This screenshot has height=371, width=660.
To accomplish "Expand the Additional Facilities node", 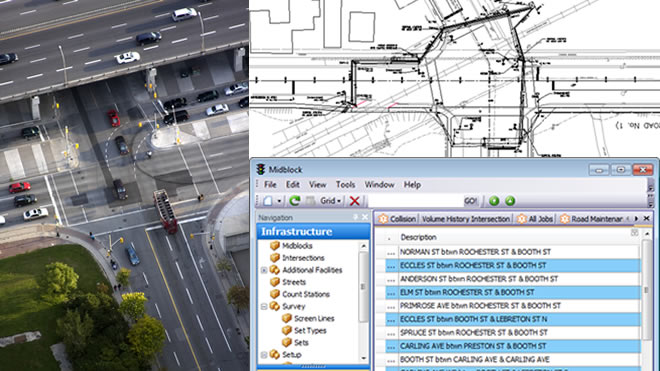I will coord(264,270).
